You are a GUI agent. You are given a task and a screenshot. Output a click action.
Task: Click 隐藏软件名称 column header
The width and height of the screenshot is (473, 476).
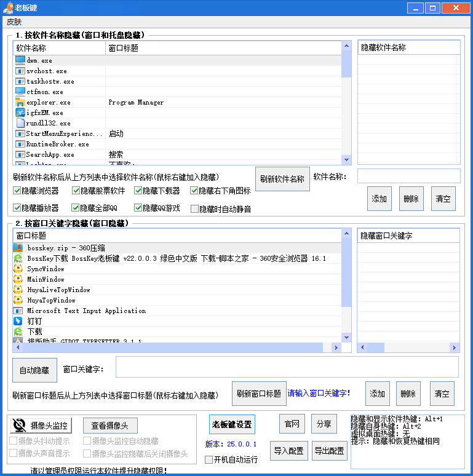pos(409,47)
